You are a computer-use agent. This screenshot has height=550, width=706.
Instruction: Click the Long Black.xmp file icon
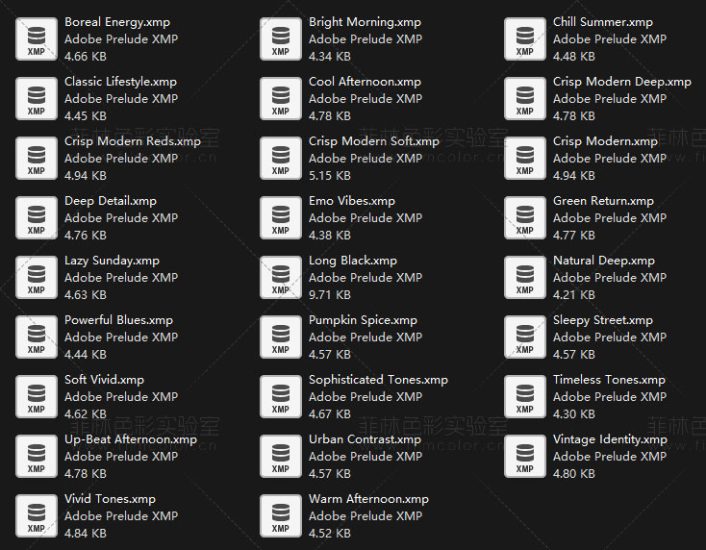(280, 278)
